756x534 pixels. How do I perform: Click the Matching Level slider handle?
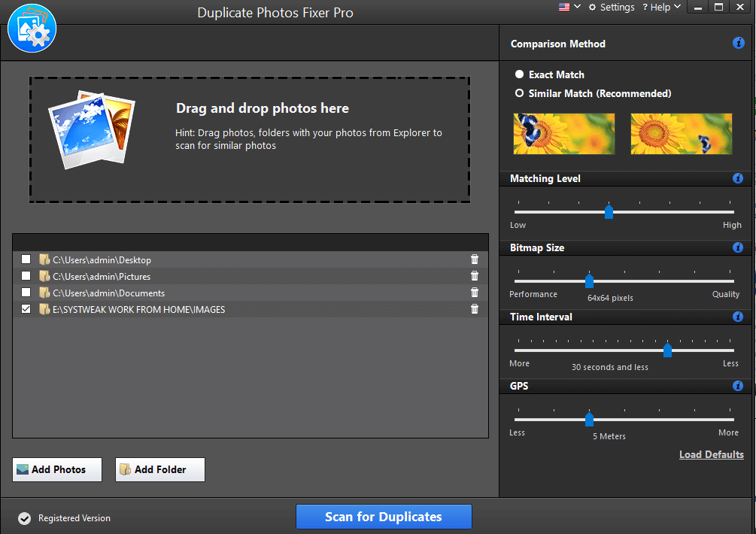[609, 211]
